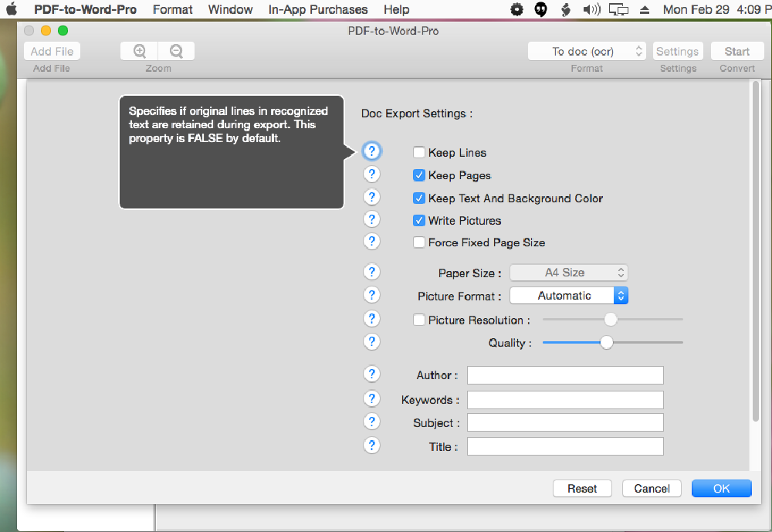Screen dimensions: 772x532
Task: Click the Picture Resolution slider knob
Action: [x=611, y=319]
